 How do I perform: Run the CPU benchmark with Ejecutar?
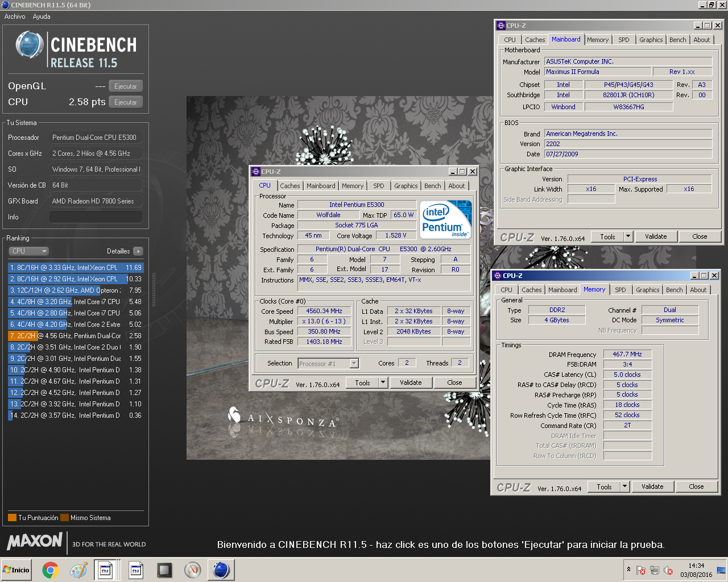(x=126, y=102)
